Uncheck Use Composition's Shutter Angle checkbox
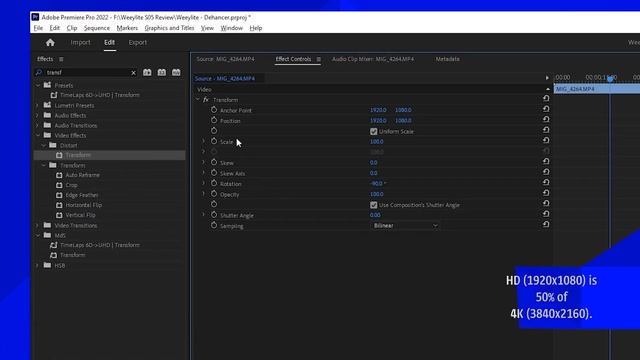This screenshot has height=360, width=640. (373, 205)
